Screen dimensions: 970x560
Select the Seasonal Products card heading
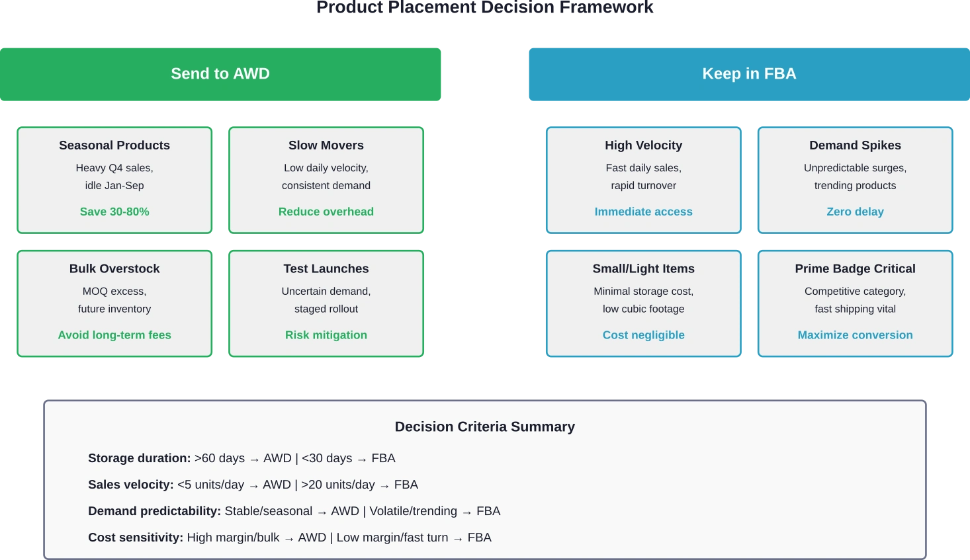(x=114, y=145)
